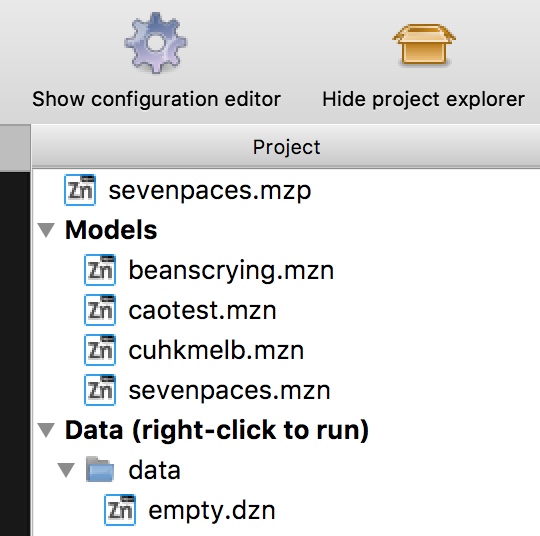
Task: Click the sevenpaces.mzn file icon
Action: coord(100,390)
